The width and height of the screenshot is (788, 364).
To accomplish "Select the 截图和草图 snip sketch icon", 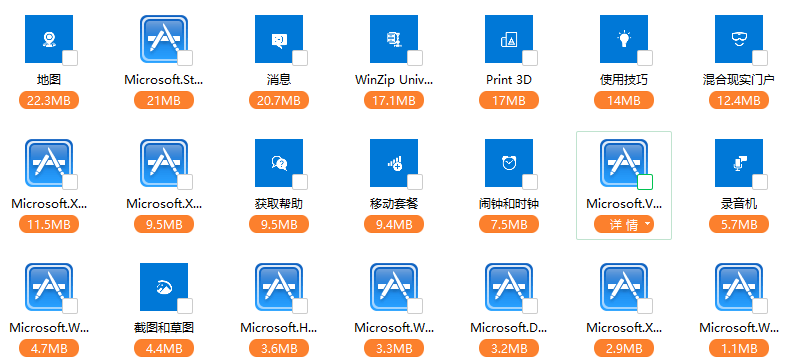I will [164, 287].
